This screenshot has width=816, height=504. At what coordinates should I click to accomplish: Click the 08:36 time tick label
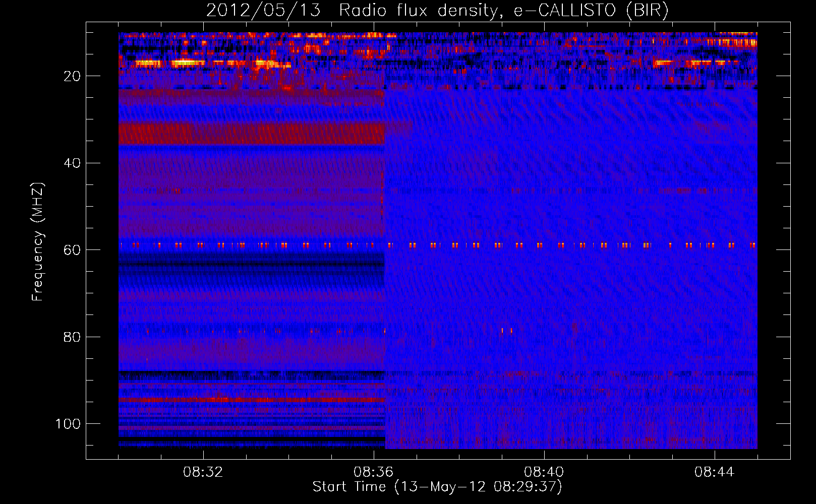coord(373,472)
